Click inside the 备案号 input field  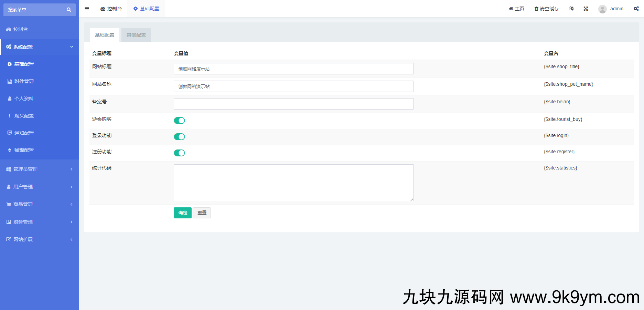[293, 104]
